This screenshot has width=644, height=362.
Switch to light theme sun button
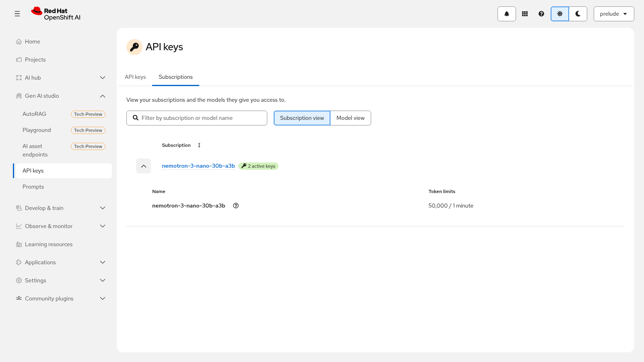pos(560,14)
